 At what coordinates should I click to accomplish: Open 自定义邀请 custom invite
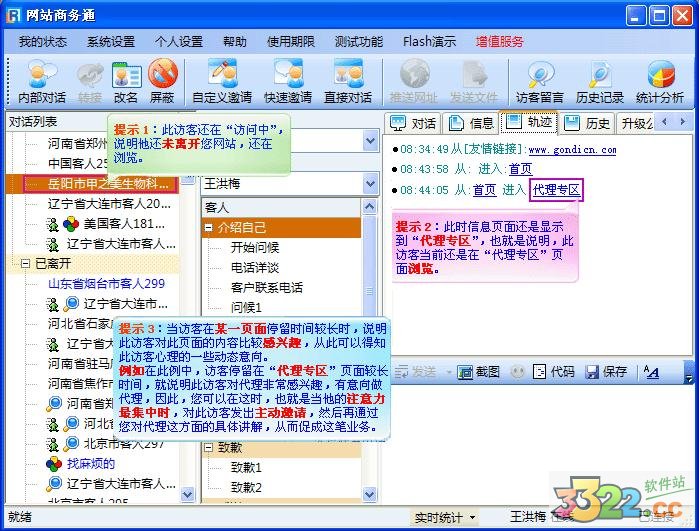(222, 81)
